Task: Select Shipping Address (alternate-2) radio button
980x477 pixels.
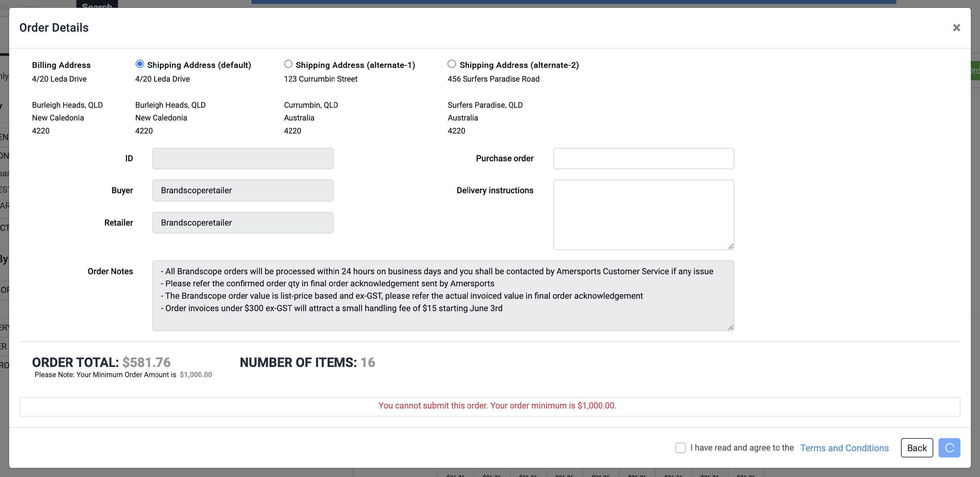Action: [452, 64]
